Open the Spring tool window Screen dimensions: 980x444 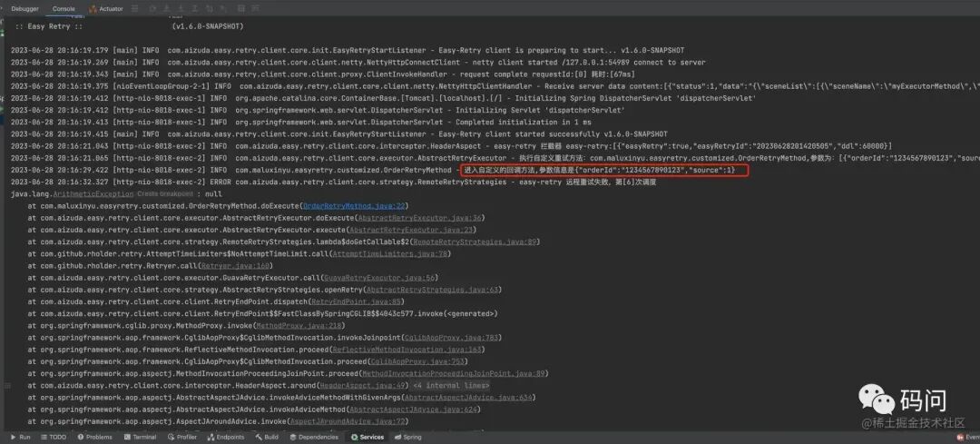[x=407, y=437]
